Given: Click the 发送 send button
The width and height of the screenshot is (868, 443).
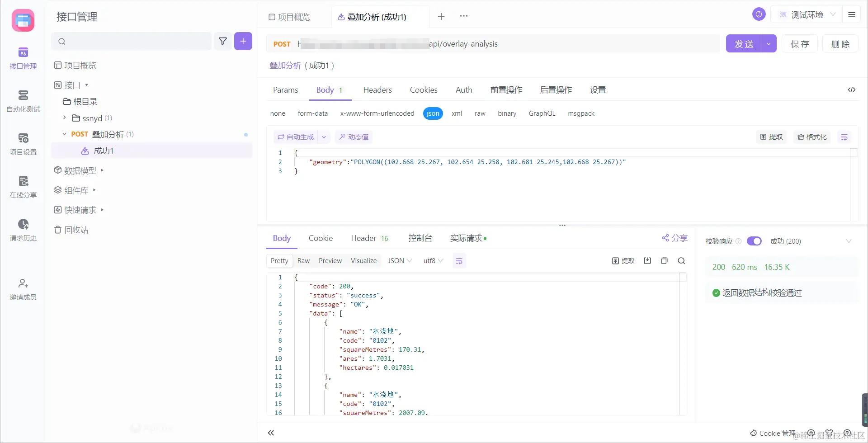Looking at the screenshot, I should coord(744,44).
